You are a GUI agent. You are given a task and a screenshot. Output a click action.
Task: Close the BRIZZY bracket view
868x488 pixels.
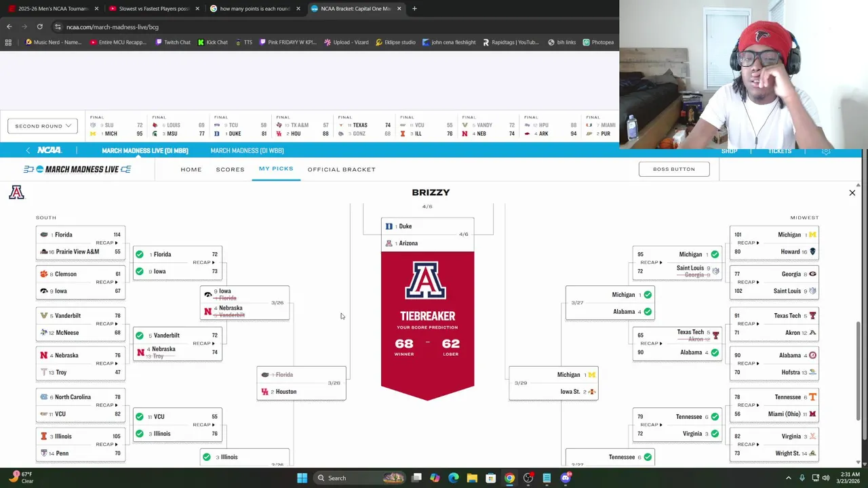pyautogui.click(x=852, y=193)
